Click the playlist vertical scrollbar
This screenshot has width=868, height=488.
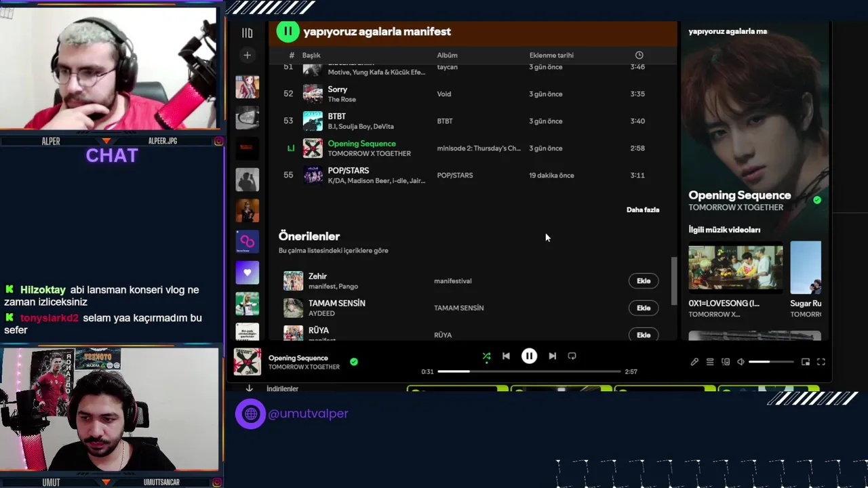click(x=673, y=281)
